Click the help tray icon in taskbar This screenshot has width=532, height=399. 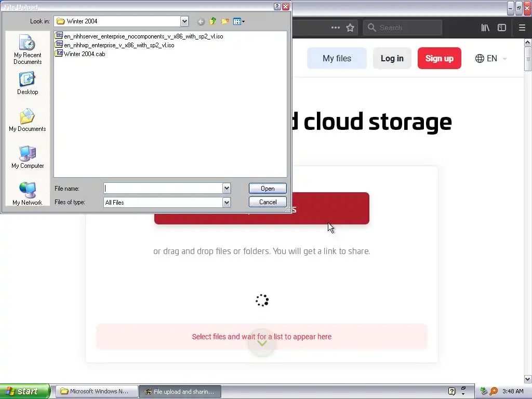point(451,391)
